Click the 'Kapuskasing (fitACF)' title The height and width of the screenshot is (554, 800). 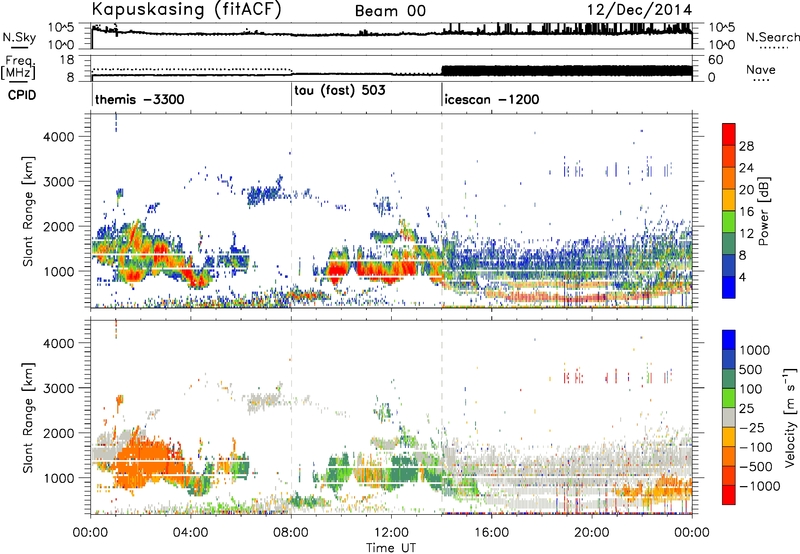186,10
